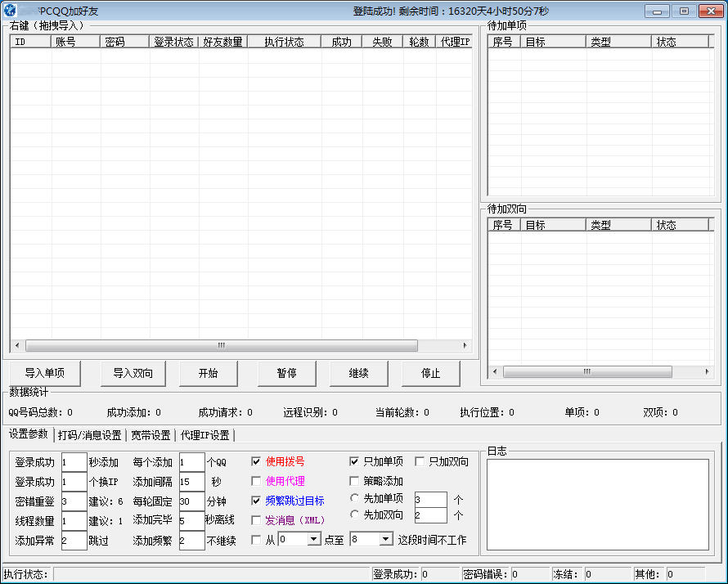Click the 轮数 column header
The width and height of the screenshot is (728, 584).
click(x=420, y=42)
